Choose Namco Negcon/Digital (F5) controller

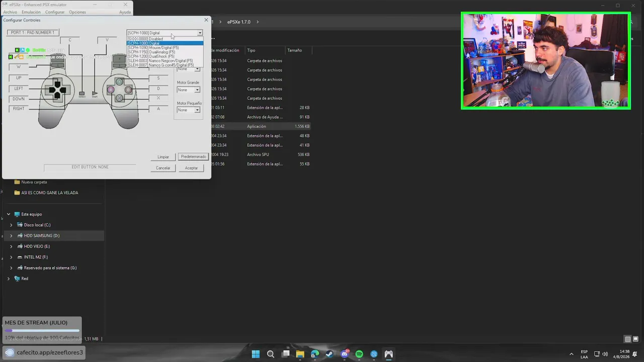coord(165,61)
